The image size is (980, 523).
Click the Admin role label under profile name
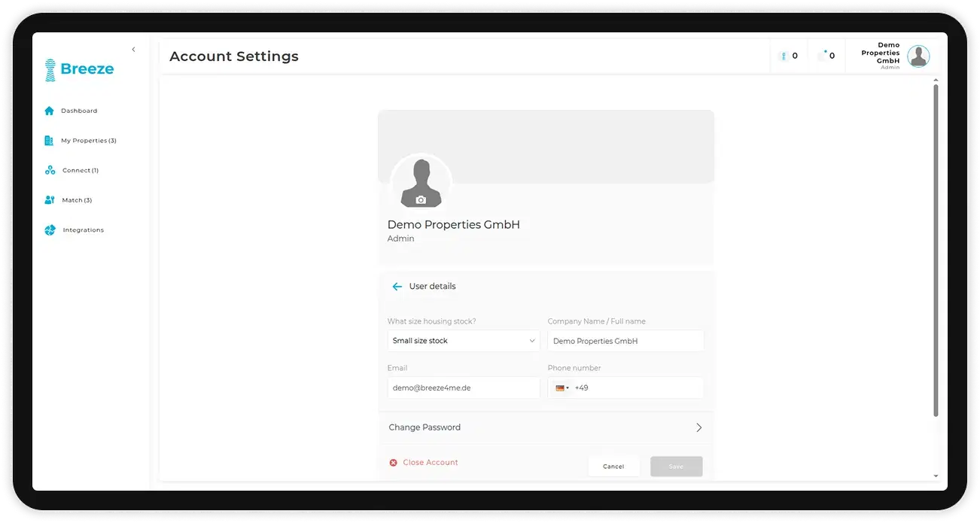click(x=400, y=239)
